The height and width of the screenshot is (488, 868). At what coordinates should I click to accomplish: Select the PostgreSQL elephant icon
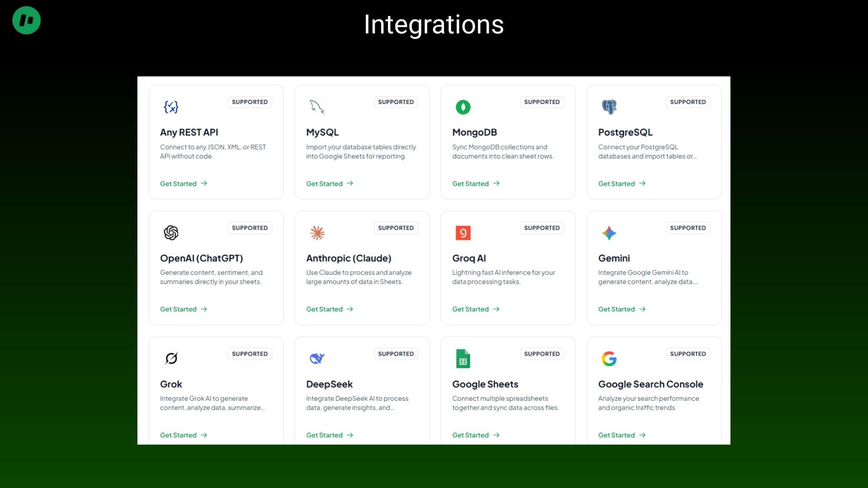609,107
